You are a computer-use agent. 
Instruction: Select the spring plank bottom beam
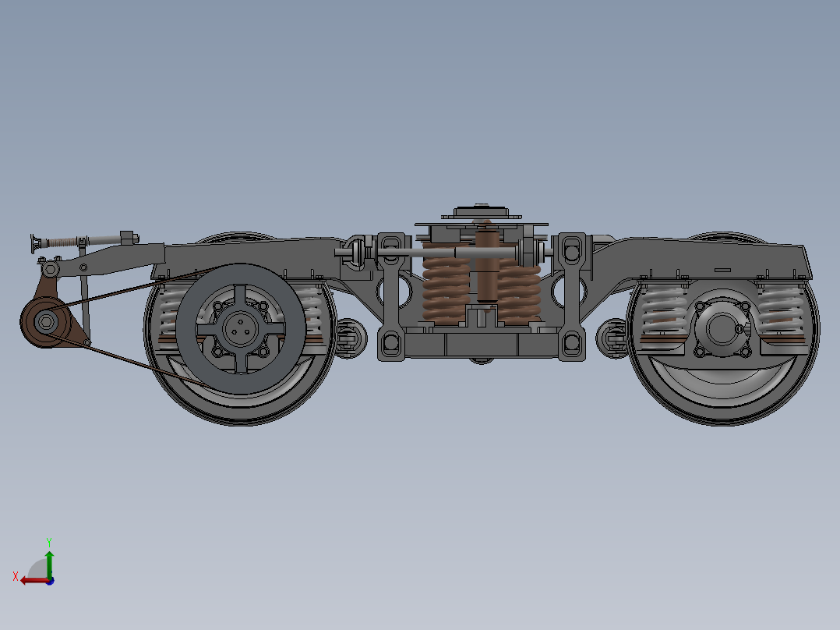coord(482,345)
